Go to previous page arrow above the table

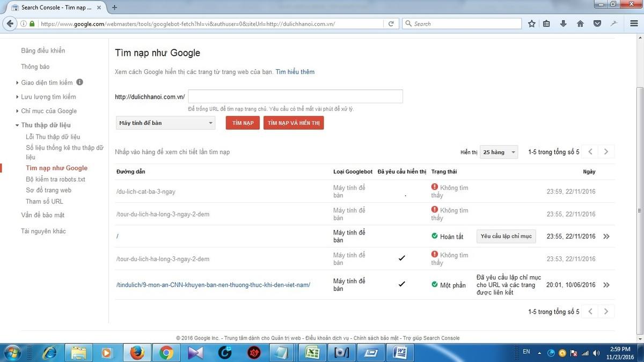pyautogui.click(x=590, y=152)
